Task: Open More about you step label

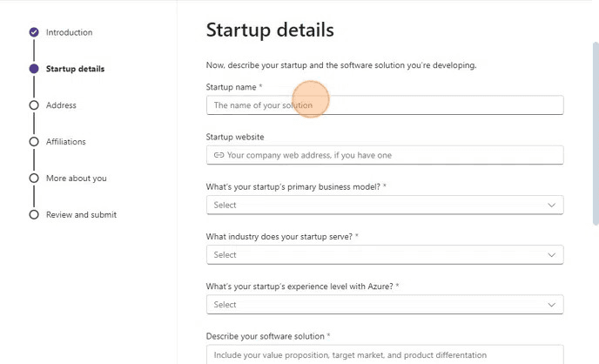Action: click(x=76, y=179)
